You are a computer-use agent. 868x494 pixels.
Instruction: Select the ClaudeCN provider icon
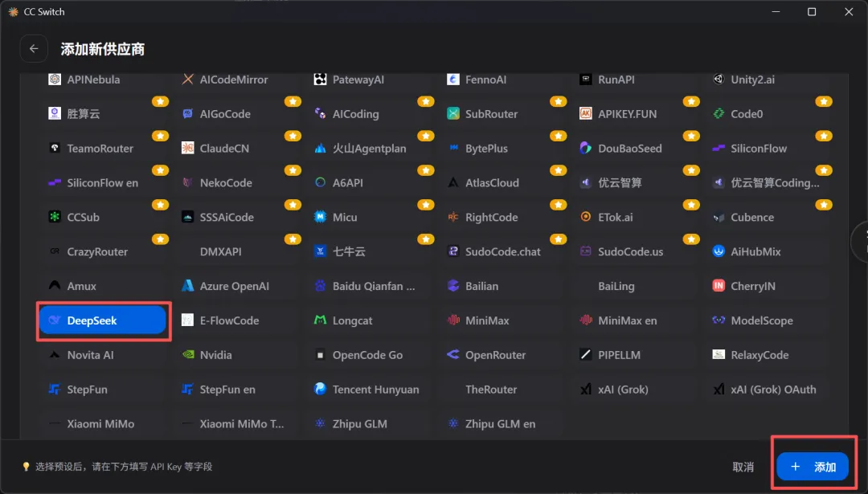187,148
